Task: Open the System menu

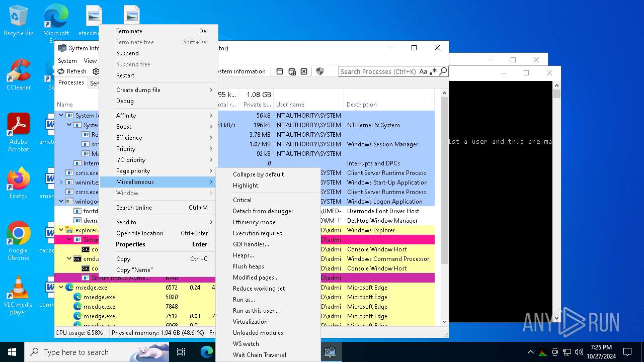Action: (67, 60)
